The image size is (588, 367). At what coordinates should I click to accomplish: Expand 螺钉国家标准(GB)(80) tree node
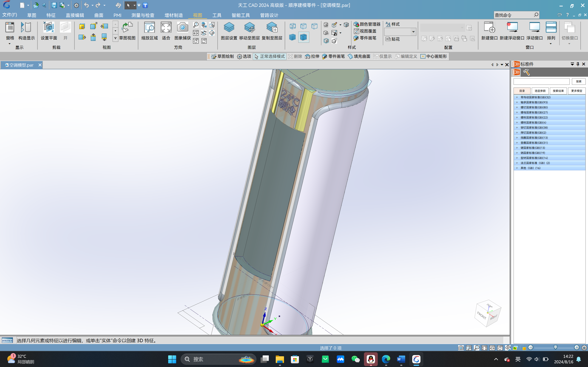click(x=517, y=107)
